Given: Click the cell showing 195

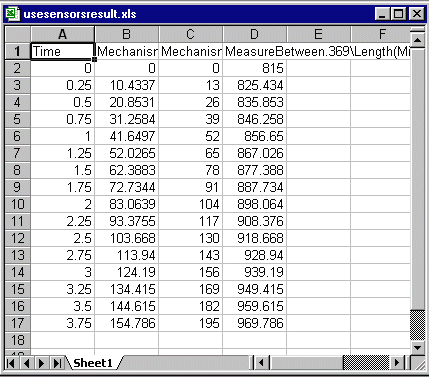Looking at the screenshot, I should 190,323.
